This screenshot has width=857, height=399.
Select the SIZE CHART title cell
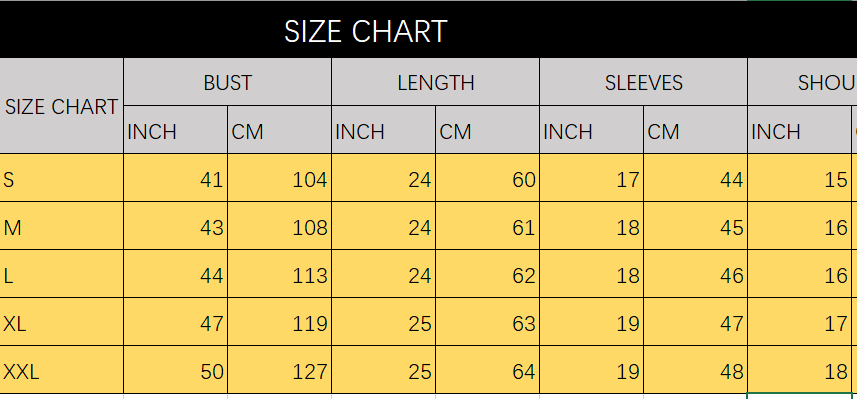[x=428, y=30]
